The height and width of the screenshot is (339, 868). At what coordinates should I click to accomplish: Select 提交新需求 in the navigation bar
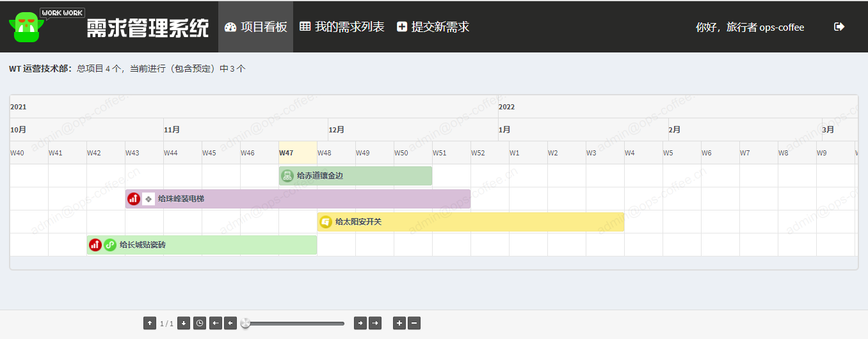click(x=433, y=27)
